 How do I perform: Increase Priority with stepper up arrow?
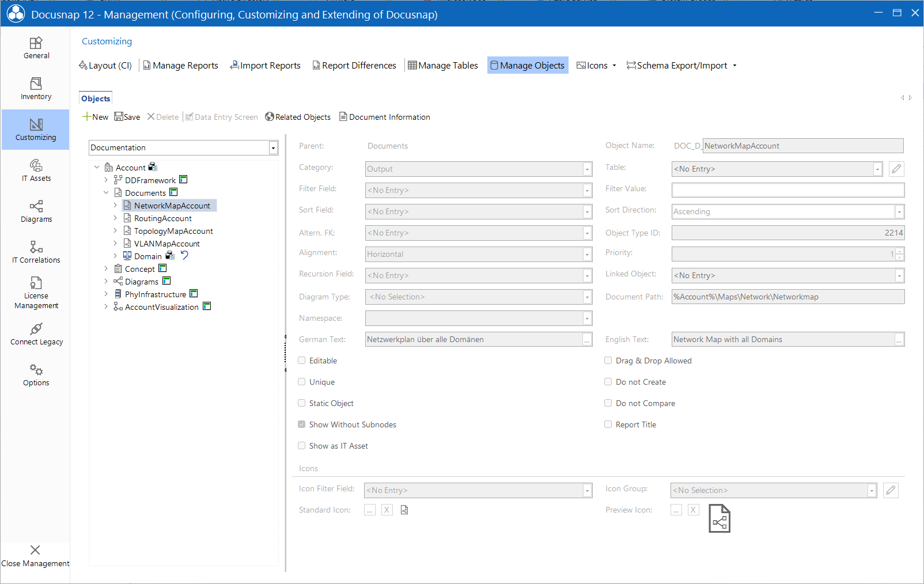900,251
